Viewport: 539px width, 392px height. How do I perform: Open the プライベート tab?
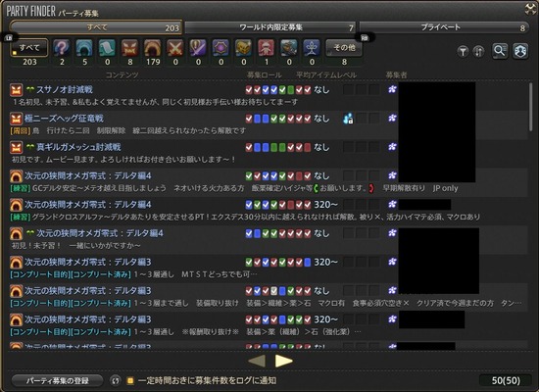click(x=443, y=27)
